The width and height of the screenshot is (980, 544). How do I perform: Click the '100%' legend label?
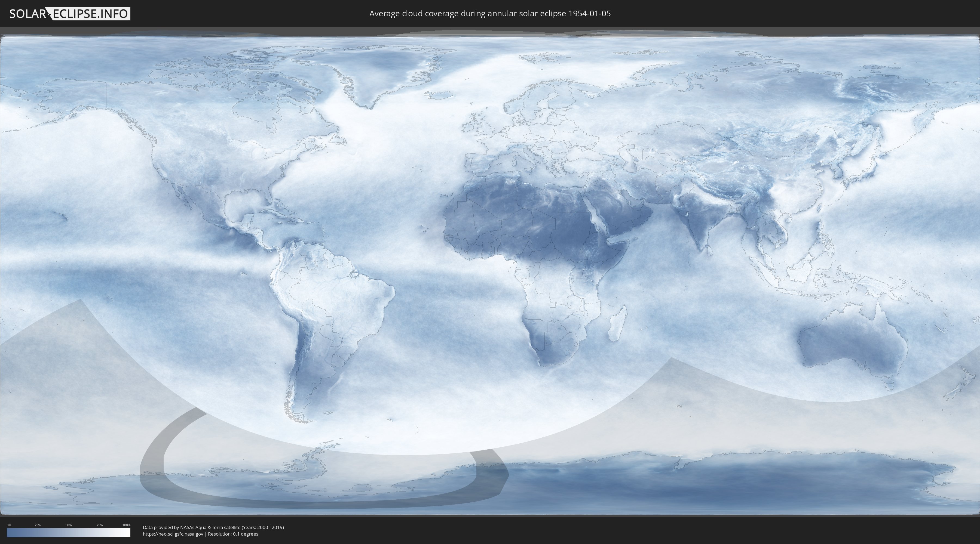[x=126, y=525]
